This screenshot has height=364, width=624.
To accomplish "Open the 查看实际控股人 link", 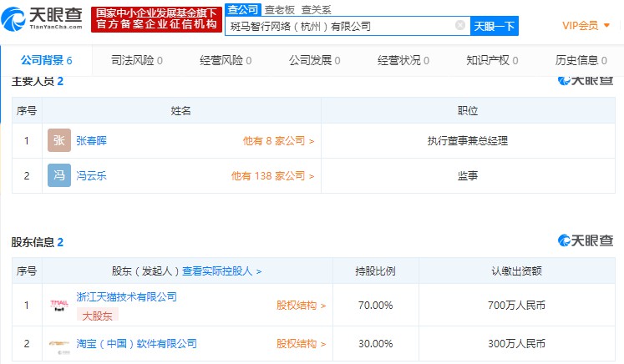I will pos(222,271).
